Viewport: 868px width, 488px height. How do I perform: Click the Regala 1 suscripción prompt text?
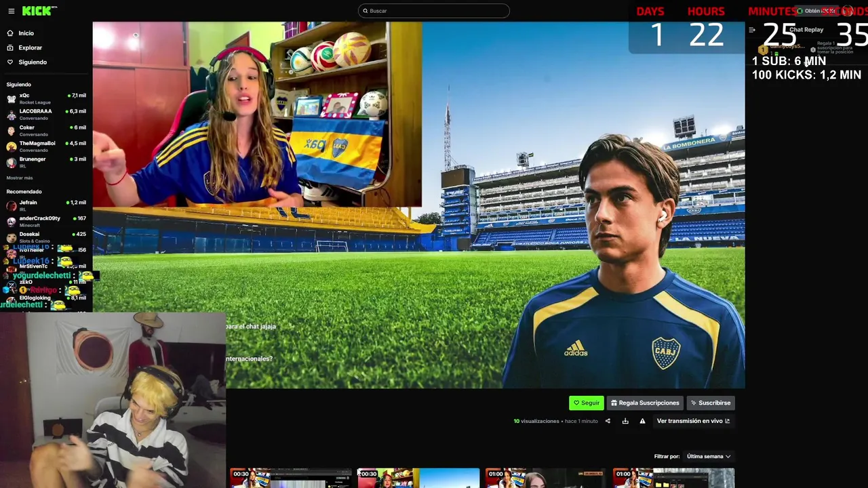[x=835, y=49]
